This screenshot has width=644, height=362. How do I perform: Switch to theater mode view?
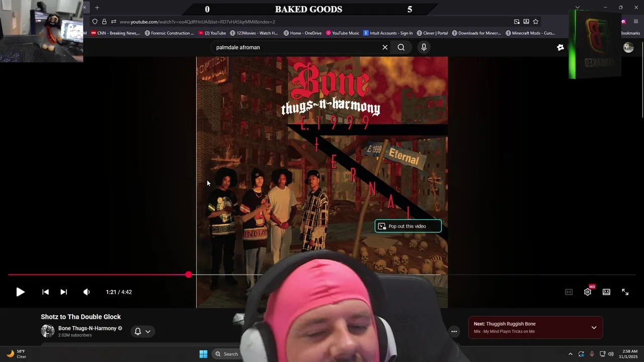[606, 292]
